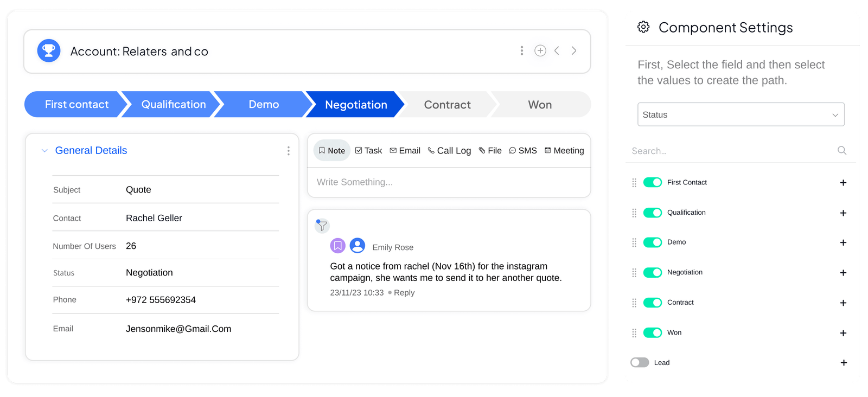The width and height of the screenshot is (868, 397).
Task: Click the Won stage button
Action: 540,105
